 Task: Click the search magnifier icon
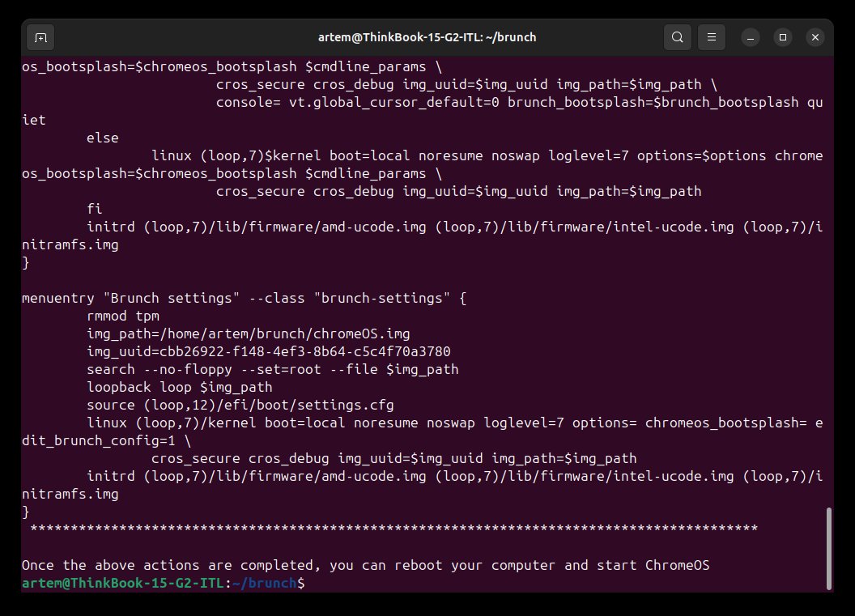tap(677, 37)
